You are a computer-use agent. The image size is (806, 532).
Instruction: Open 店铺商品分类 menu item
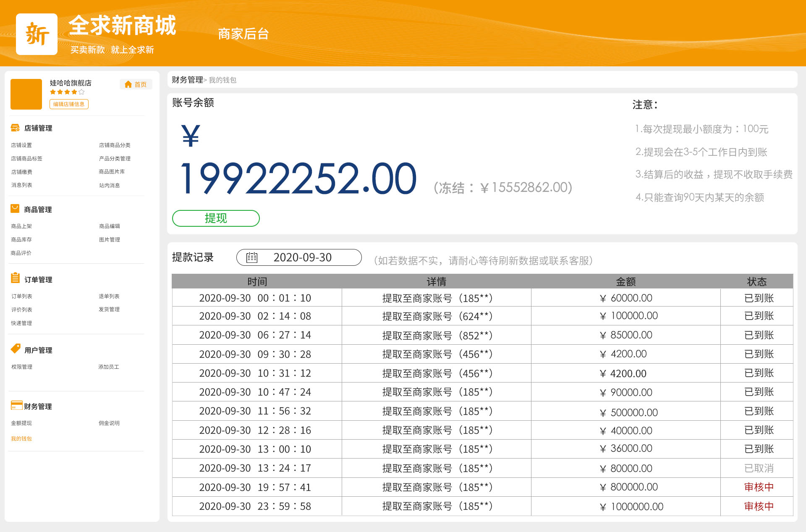115,145
